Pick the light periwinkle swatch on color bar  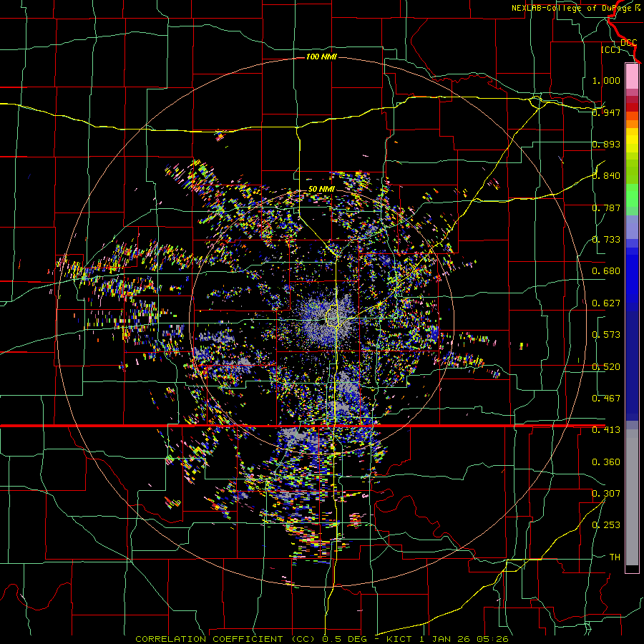pos(632,227)
